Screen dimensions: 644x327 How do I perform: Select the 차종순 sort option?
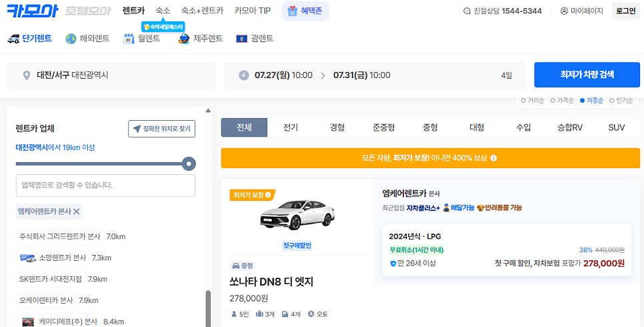[591, 100]
